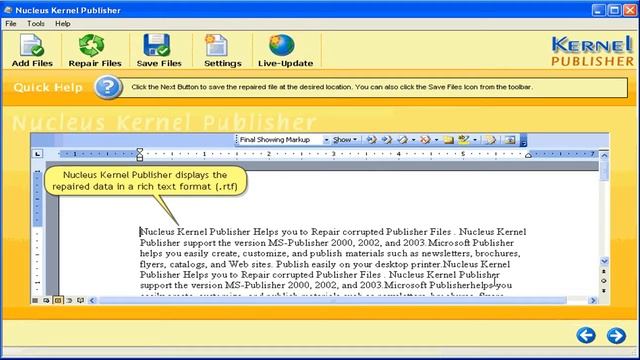Insert a new comment via reviewing toolbar
Image resolution: width=640 pixels, height=360 pixels.
[x=448, y=140]
